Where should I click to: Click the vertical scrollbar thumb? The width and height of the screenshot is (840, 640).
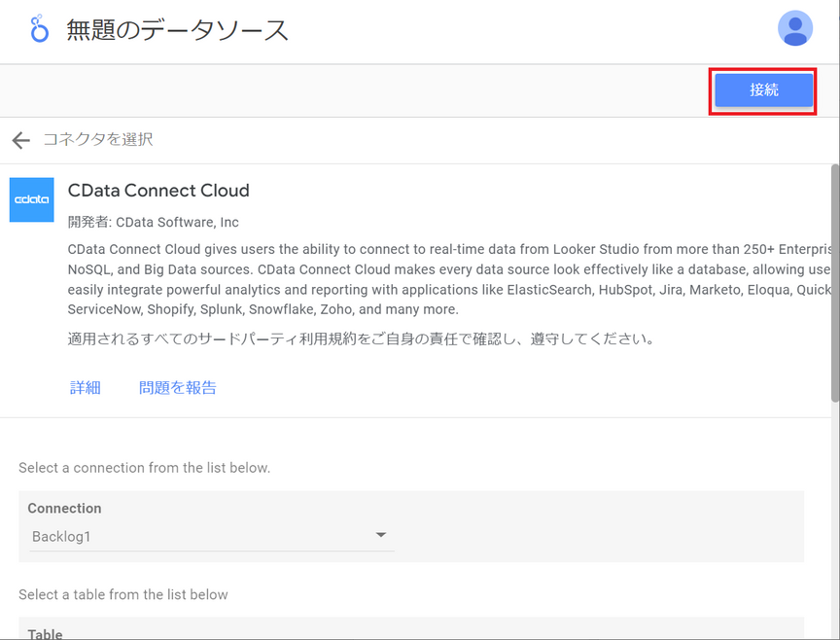pos(834,282)
